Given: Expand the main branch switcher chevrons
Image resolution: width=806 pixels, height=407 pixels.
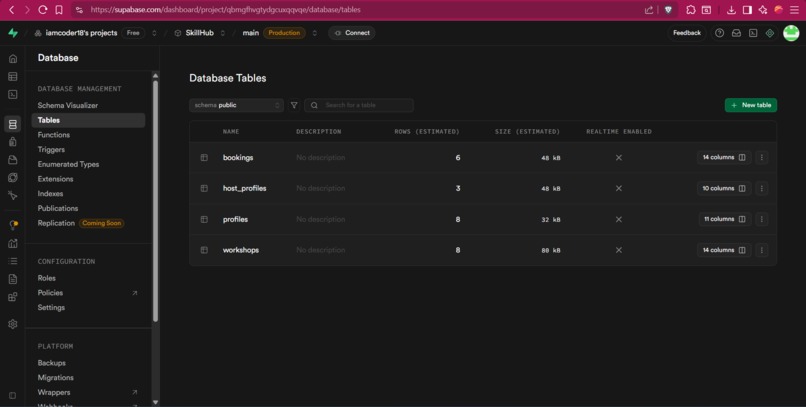Looking at the screenshot, I should coord(315,33).
